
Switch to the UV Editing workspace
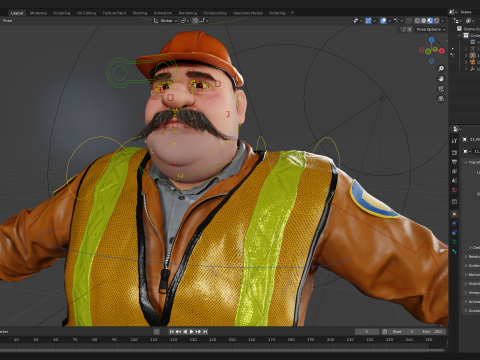pos(86,13)
